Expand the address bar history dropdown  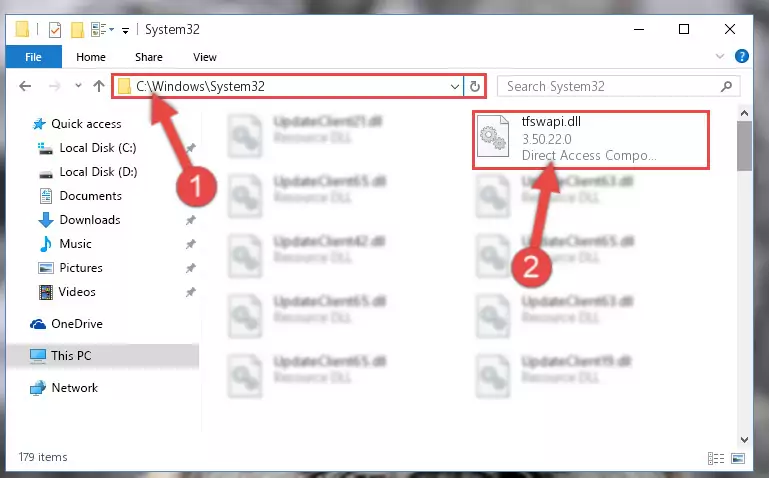pyautogui.click(x=455, y=87)
